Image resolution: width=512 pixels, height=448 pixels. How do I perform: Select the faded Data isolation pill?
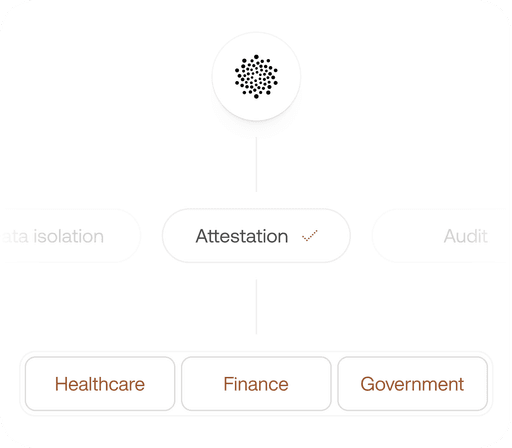68,236
